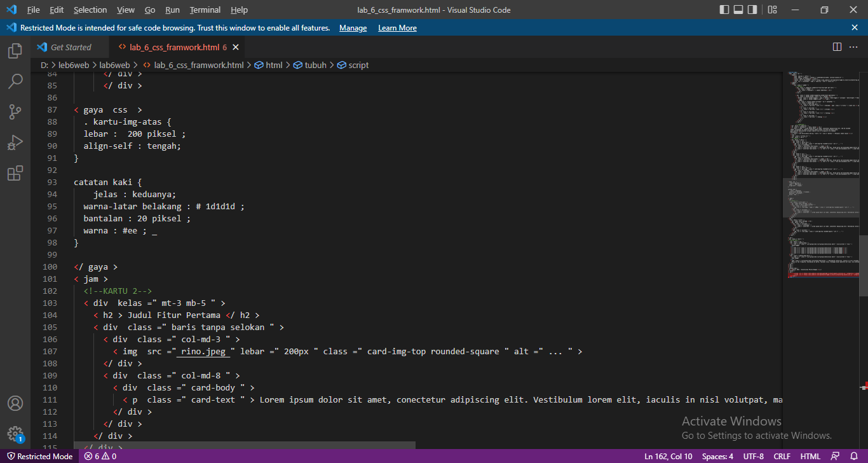View the 6 errors indicator in status bar
The image size is (868, 463).
click(x=99, y=456)
